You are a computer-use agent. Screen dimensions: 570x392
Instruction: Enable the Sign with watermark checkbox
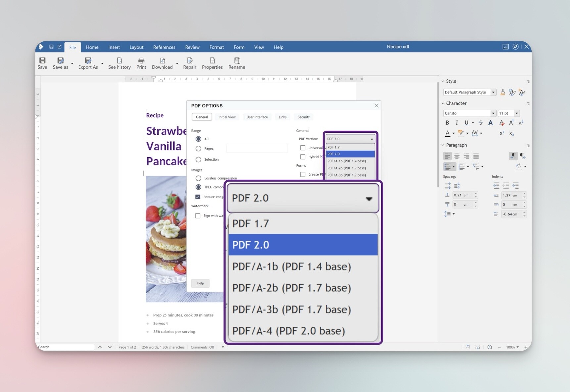pos(198,215)
